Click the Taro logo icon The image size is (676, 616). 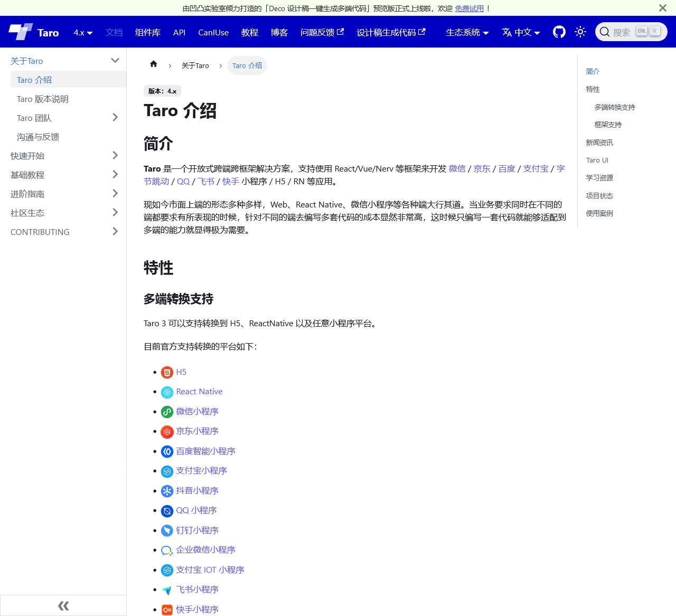[x=21, y=32]
